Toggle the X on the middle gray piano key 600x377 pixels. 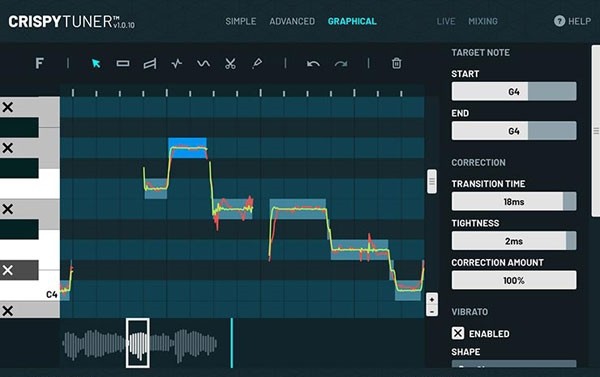(x=8, y=209)
